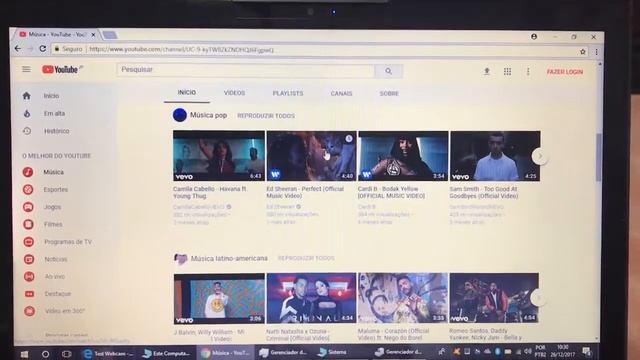The width and height of the screenshot is (640, 360).
Task: Open Cardi B Bodak Yellow thumbnail
Action: point(403,156)
